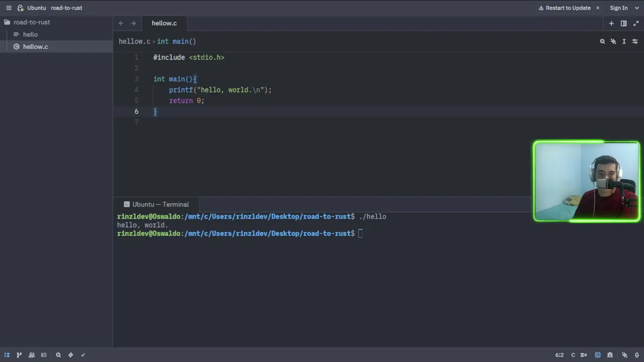
Task: Open diagnostics checkmark in status bar
Action: click(83, 355)
